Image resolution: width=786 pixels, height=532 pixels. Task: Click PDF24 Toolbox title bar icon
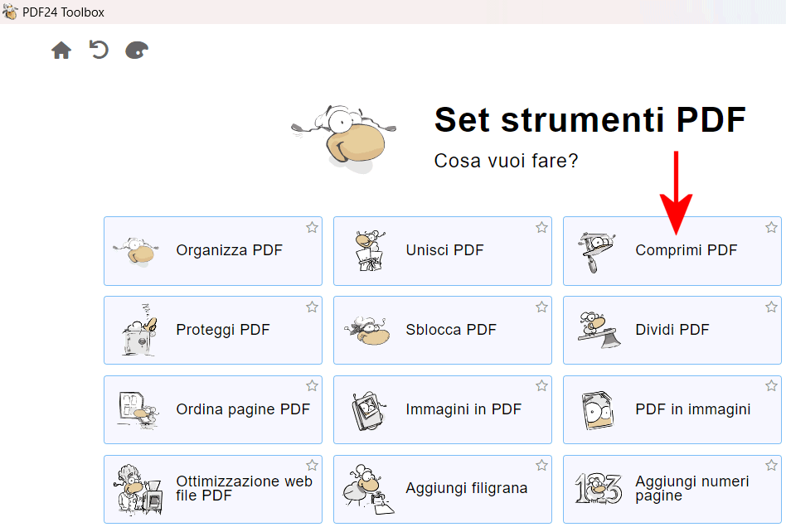coord(10,12)
